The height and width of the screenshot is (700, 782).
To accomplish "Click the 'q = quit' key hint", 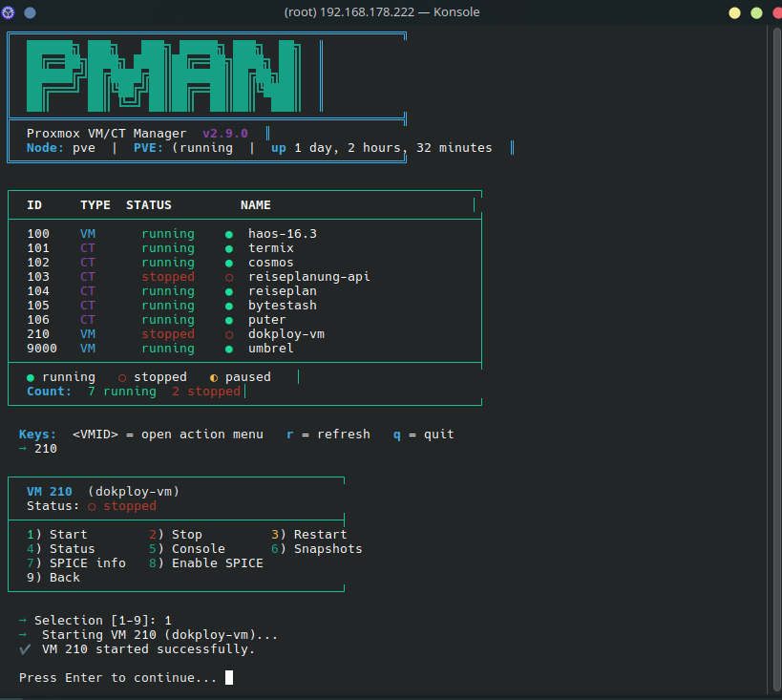I will point(424,435).
